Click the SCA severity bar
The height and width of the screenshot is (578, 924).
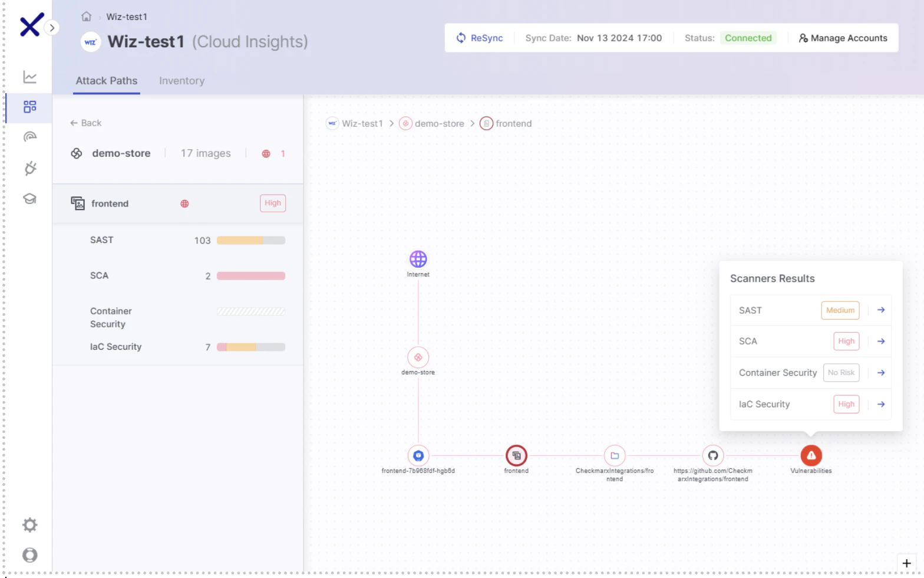pyautogui.click(x=251, y=276)
